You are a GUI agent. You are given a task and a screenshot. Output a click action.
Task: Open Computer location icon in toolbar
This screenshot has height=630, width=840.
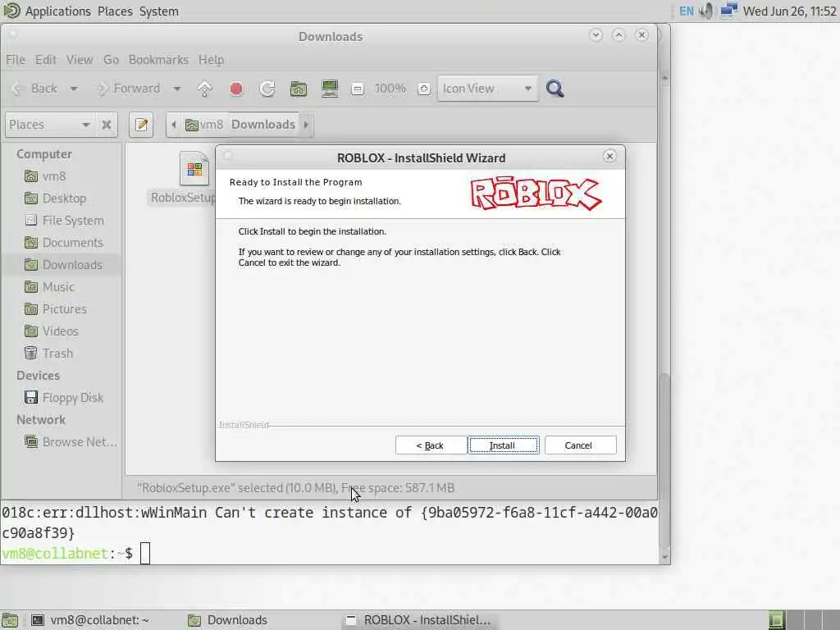(x=330, y=89)
